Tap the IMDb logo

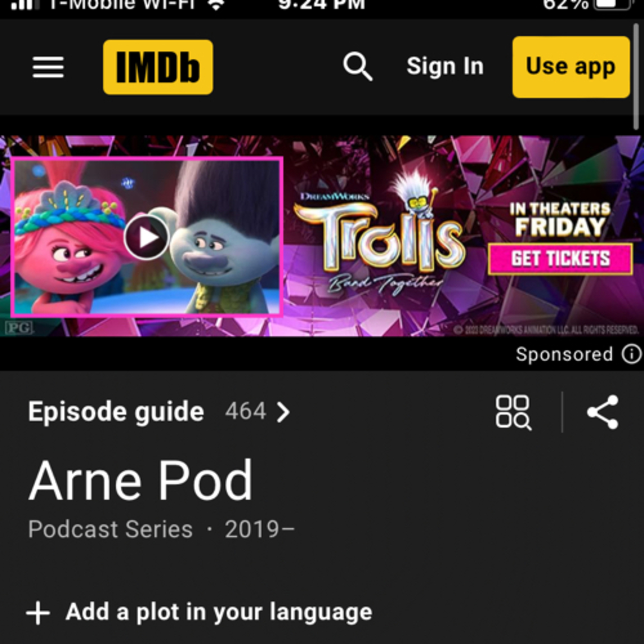pos(158,67)
